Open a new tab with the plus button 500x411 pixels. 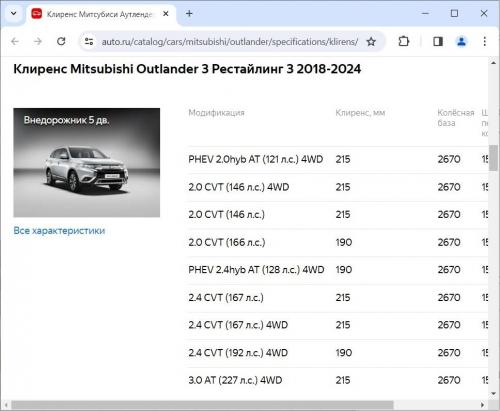[189, 14]
